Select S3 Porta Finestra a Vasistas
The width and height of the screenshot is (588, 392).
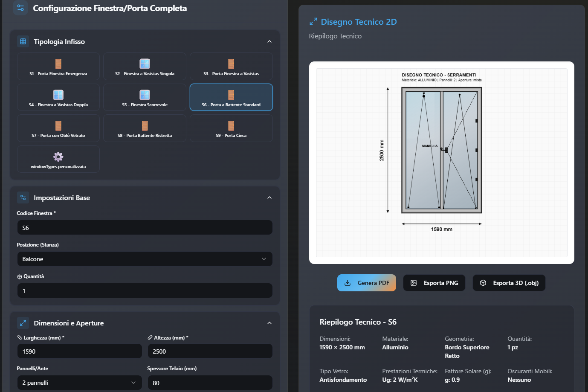click(x=231, y=67)
